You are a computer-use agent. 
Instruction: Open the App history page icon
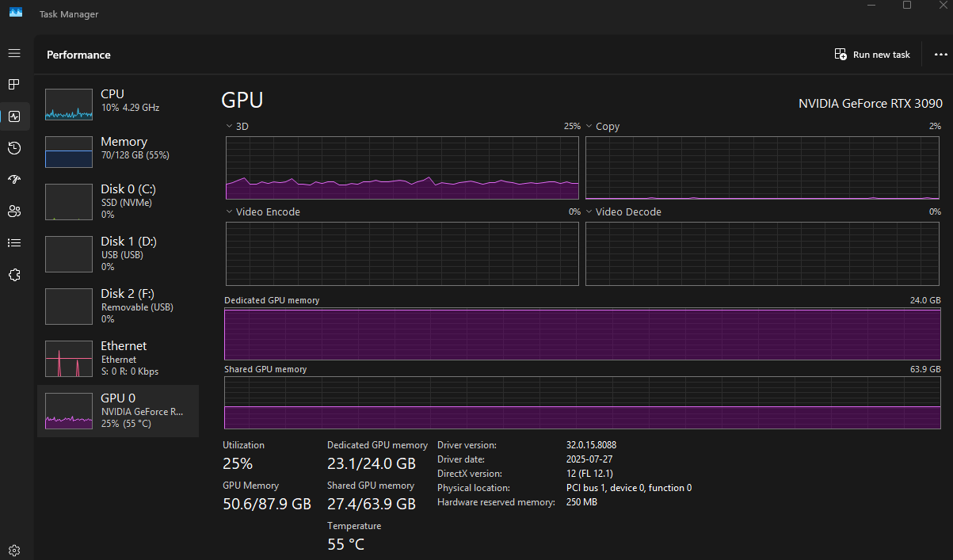pos(14,148)
